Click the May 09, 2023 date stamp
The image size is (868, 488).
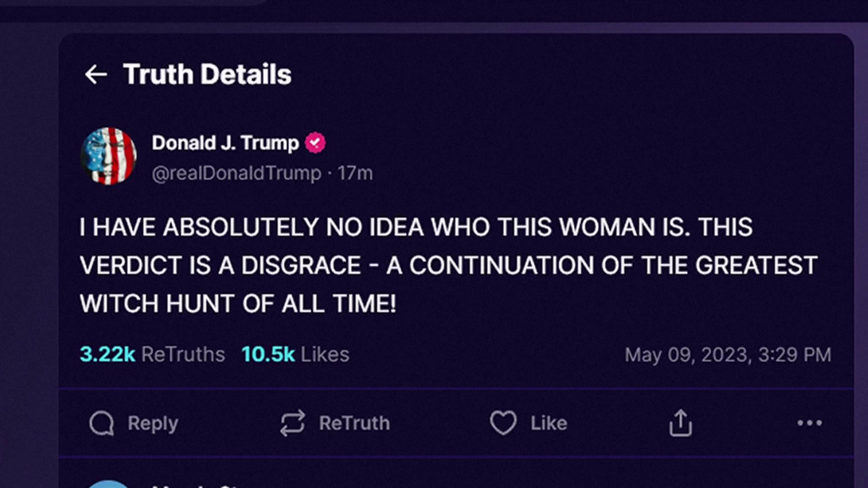pyautogui.click(x=727, y=355)
